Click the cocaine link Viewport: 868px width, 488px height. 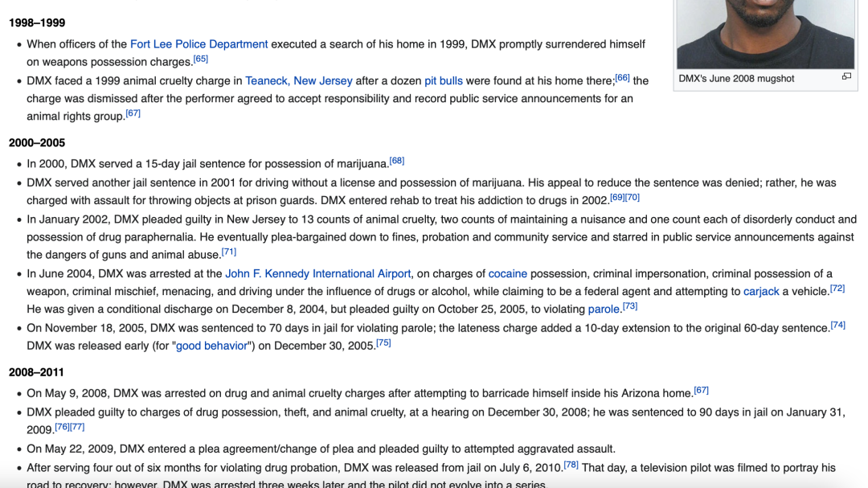pos(507,273)
